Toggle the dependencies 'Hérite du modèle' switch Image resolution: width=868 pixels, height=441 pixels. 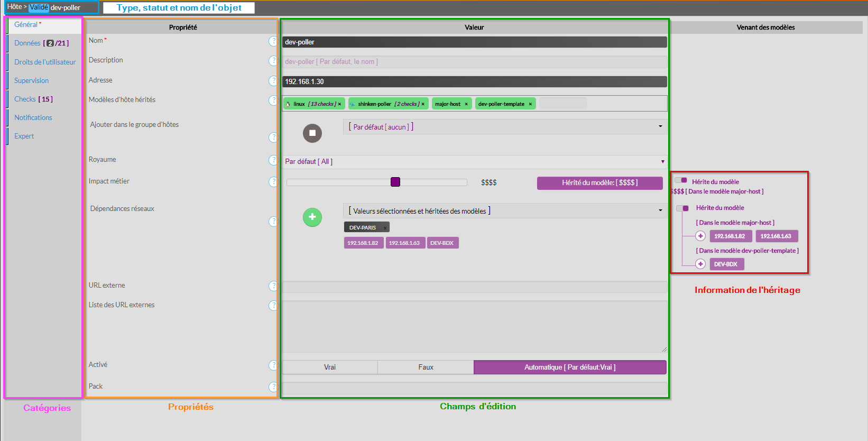682,208
